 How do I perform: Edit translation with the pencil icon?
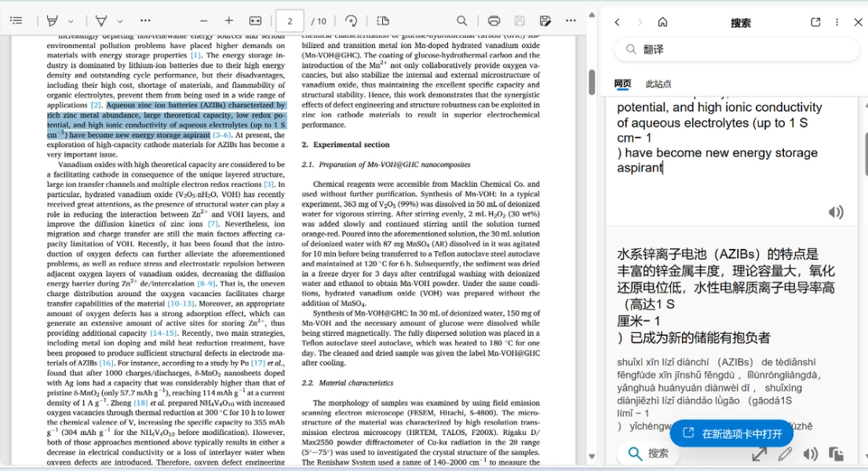tap(785, 455)
